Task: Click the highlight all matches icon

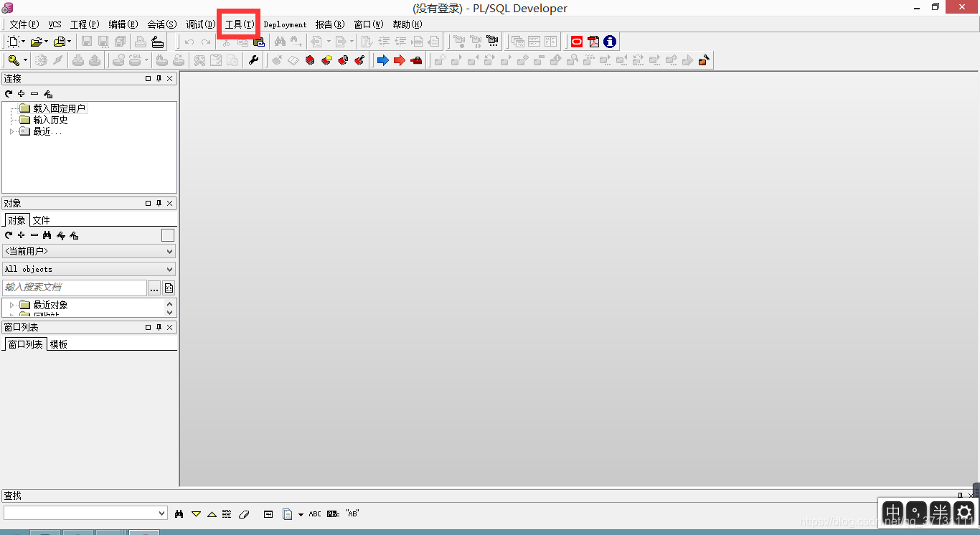Action: [x=227, y=513]
